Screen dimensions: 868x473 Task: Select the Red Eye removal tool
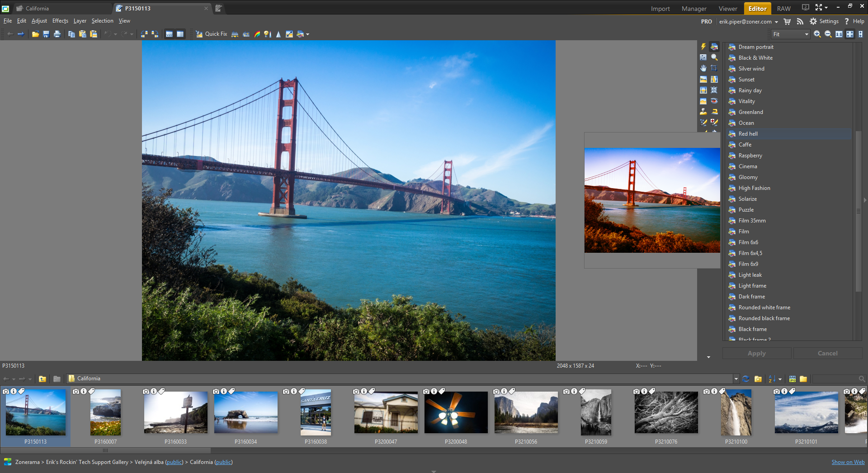(x=714, y=101)
